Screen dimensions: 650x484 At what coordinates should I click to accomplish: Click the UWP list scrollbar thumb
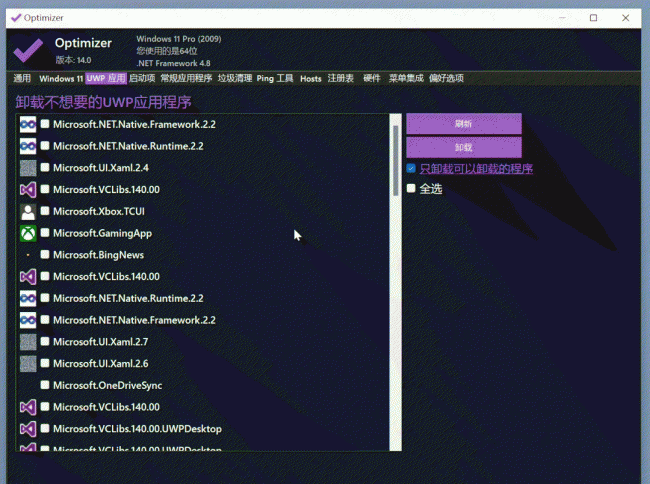(x=395, y=160)
